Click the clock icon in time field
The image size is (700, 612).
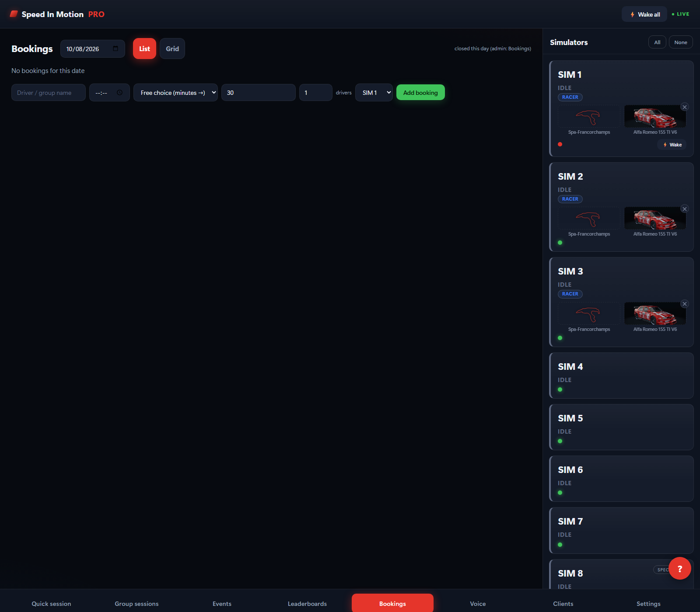point(119,93)
